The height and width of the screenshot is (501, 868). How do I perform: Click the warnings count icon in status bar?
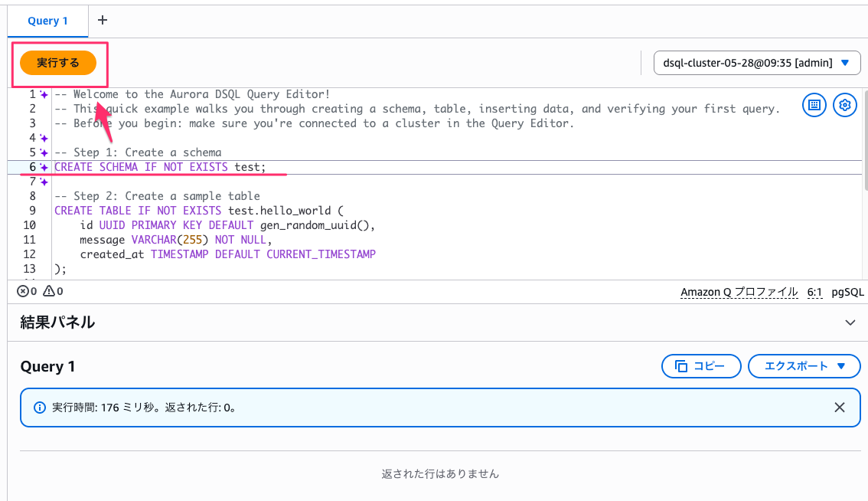pos(49,290)
